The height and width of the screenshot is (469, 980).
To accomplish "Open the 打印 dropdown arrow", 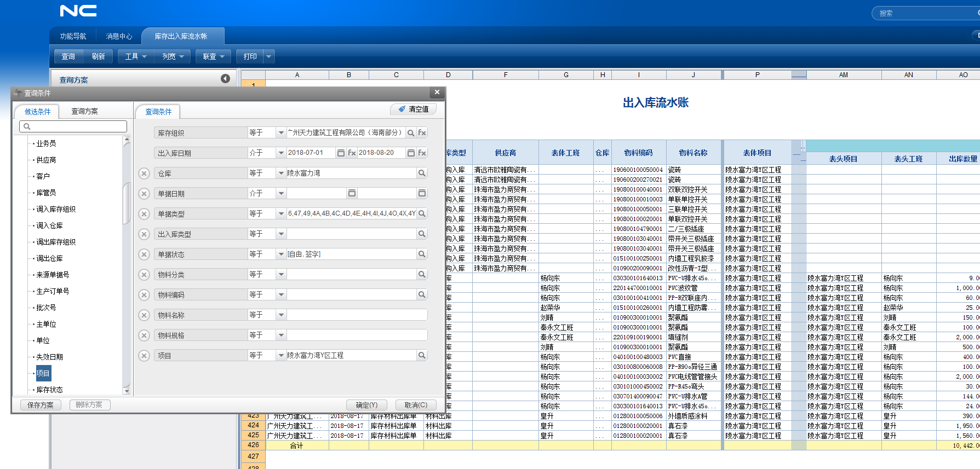I will [x=268, y=56].
